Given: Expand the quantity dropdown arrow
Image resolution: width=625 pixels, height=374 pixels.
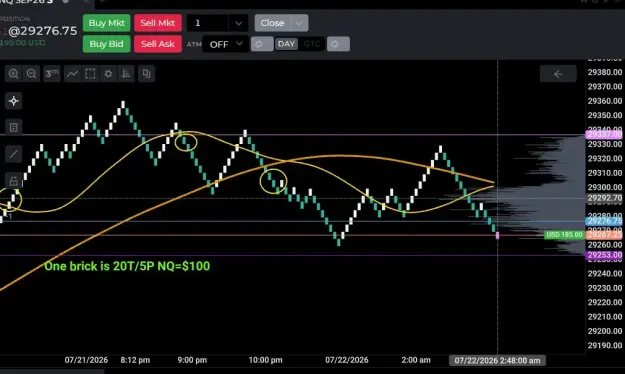Looking at the screenshot, I should coord(238,23).
